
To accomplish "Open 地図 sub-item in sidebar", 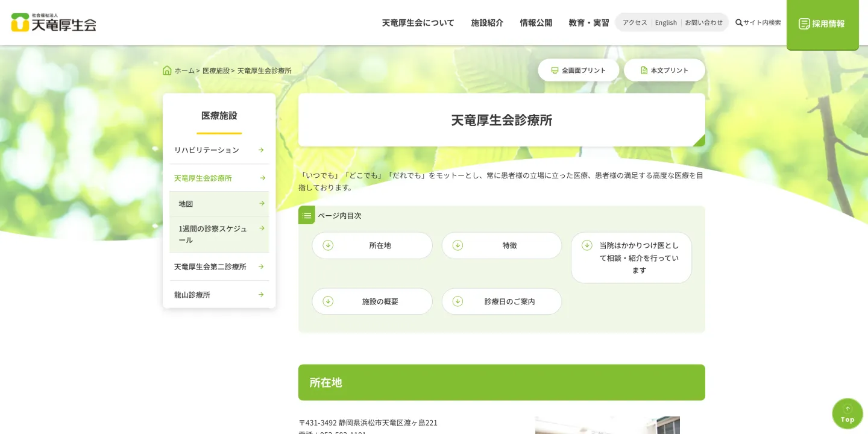I will [x=219, y=204].
